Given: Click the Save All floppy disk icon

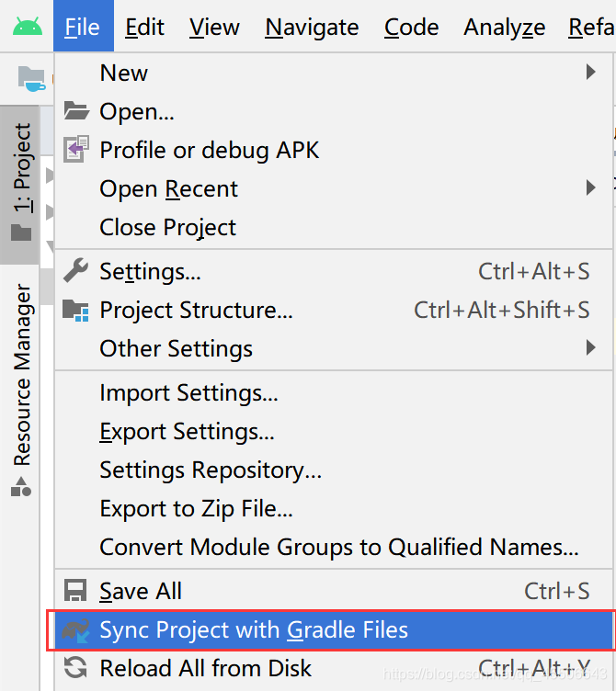Looking at the screenshot, I should [75, 590].
